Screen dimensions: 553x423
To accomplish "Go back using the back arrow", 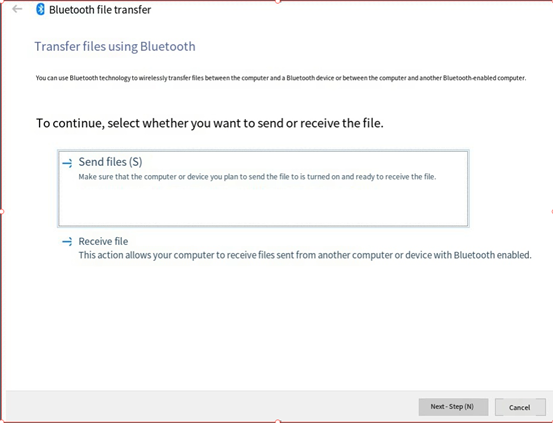I will (x=17, y=9).
